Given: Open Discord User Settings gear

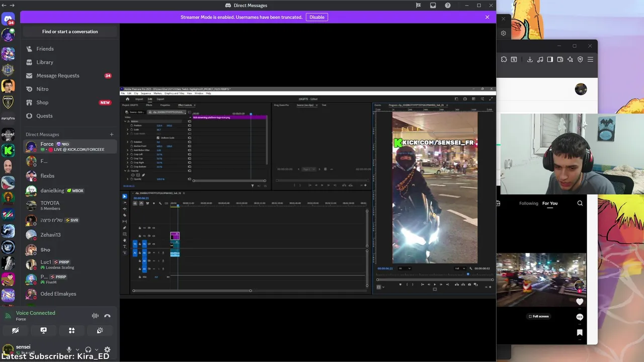Looking at the screenshot, I should click(107, 349).
